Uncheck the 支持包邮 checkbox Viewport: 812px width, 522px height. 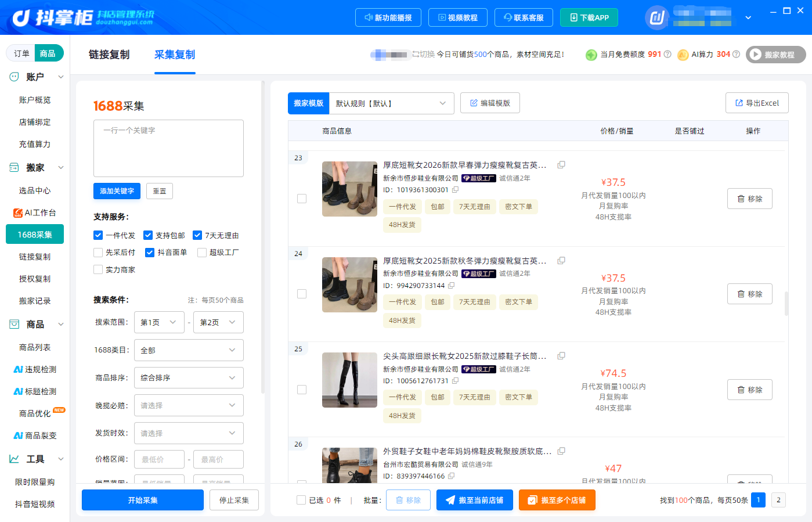click(x=148, y=235)
